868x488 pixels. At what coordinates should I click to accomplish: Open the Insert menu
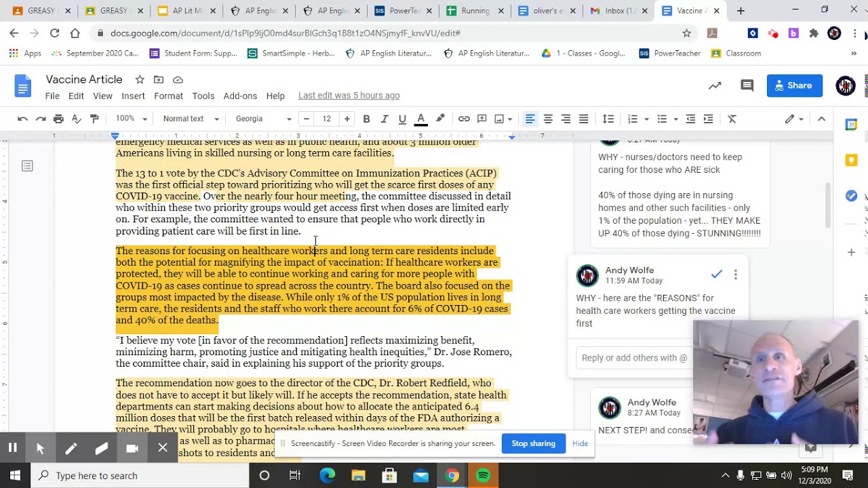coord(133,96)
